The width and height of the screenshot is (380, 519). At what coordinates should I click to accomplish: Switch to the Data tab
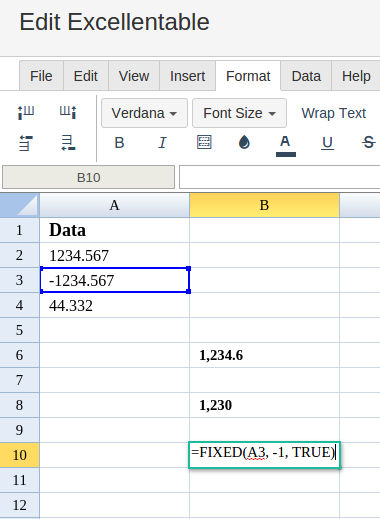pos(306,76)
